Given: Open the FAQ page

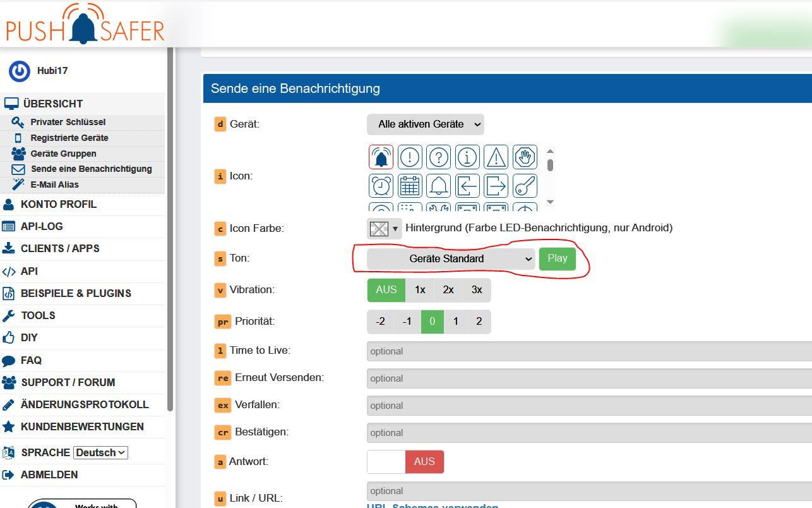Looking at the screenshot, I should (x=31, y=360).
